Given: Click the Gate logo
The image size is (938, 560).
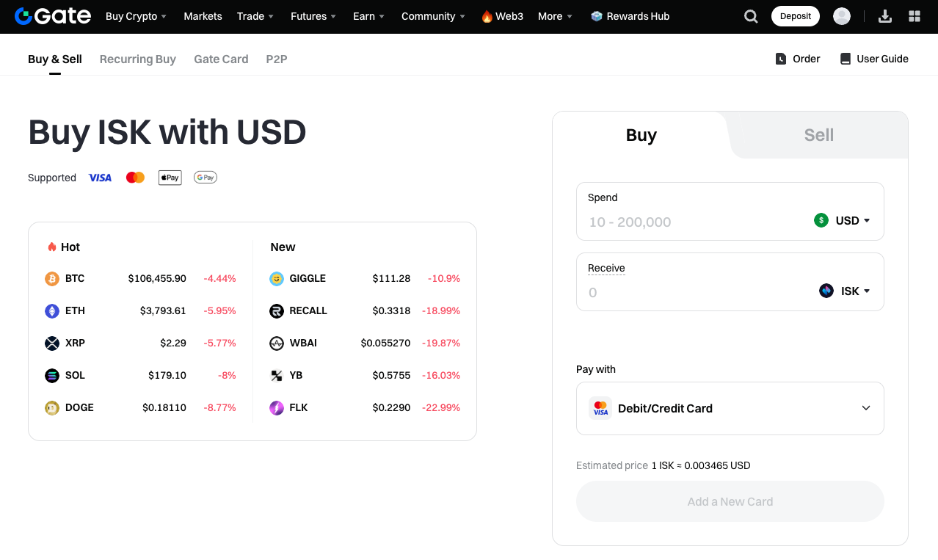Looking at the screenshot, I should [x=53, y=16].
